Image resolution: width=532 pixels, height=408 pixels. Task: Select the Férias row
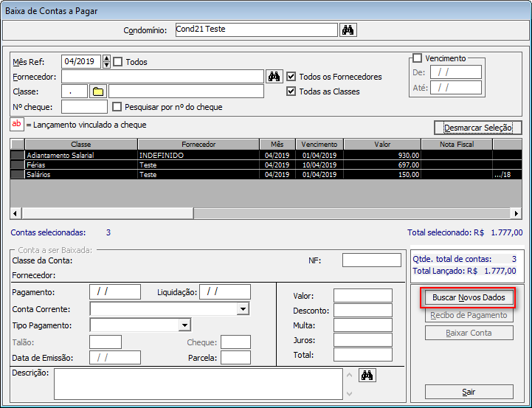(266, 165)
